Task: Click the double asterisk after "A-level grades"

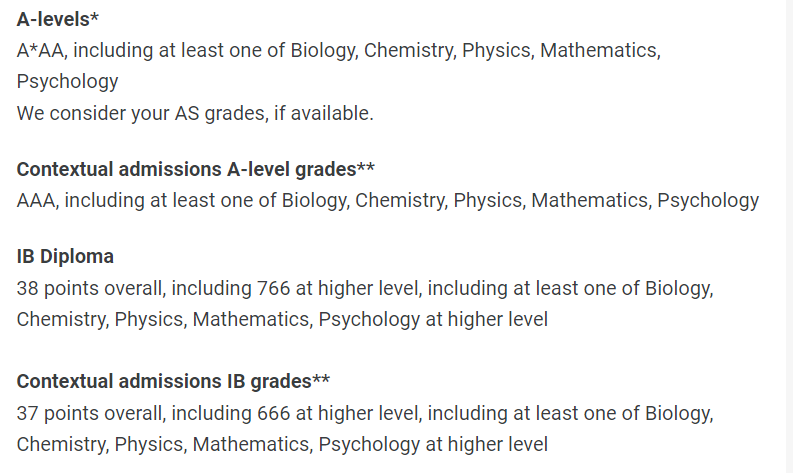Action: [366, 167]
